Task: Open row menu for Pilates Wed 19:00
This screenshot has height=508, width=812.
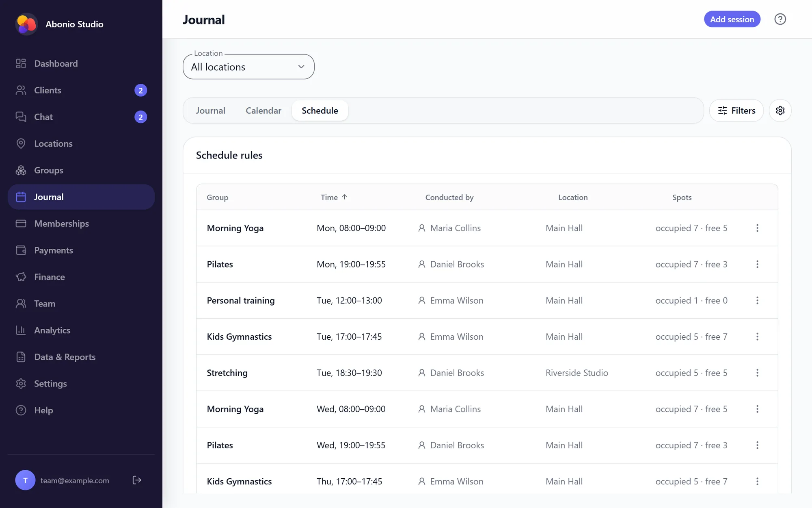Action: pyautogui.click(x=757, y=445)
